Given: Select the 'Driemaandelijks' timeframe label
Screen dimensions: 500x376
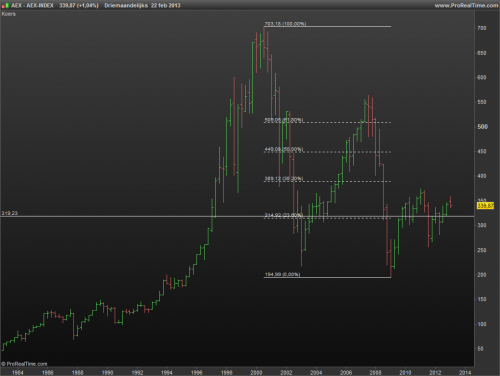Looking at the screenshot, I should tap(126, 5).
